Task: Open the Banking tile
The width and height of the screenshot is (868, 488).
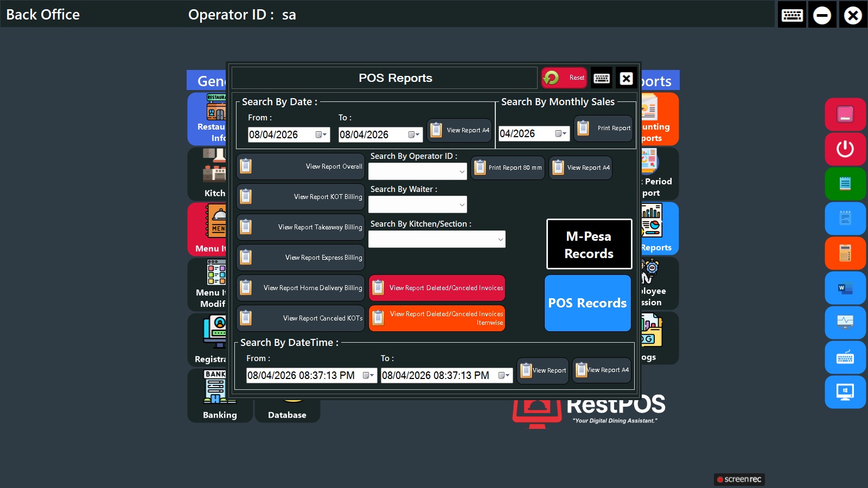Action: point(220,395)
